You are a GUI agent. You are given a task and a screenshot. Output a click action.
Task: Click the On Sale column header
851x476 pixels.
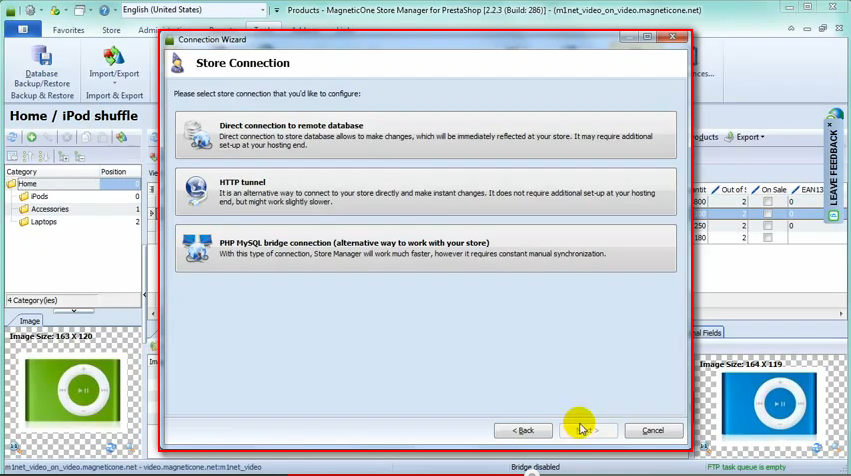[769, 189]
